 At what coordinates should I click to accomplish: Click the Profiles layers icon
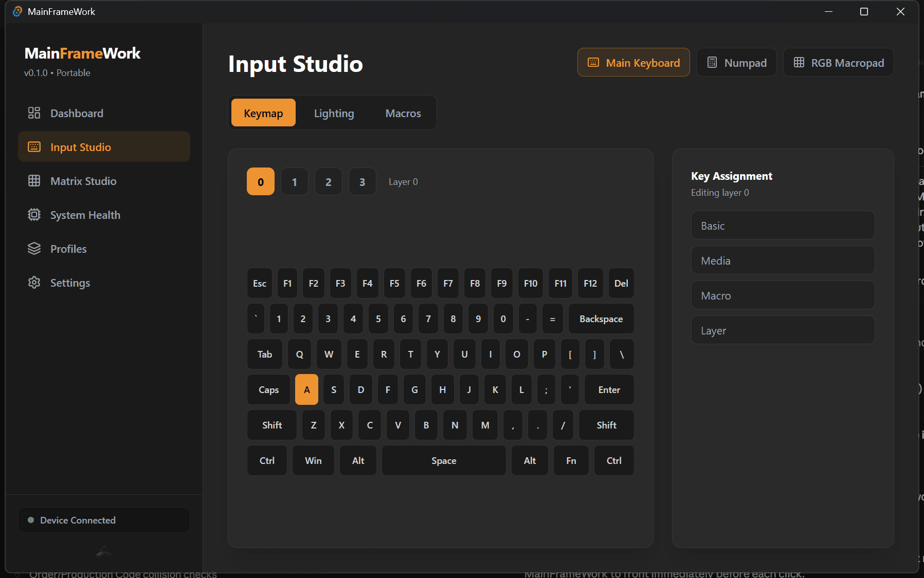[34, 249]
